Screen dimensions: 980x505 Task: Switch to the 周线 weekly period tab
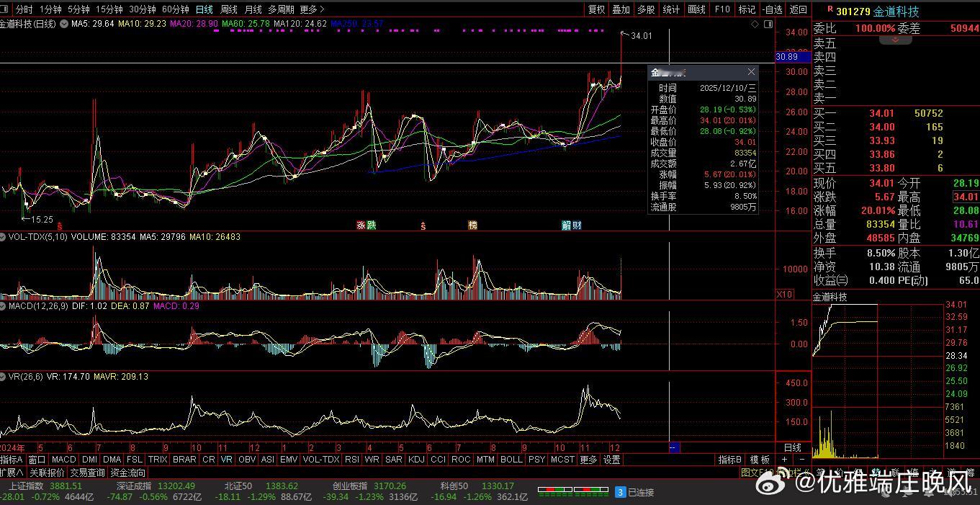pyautogui.click(x=229, y=9)
